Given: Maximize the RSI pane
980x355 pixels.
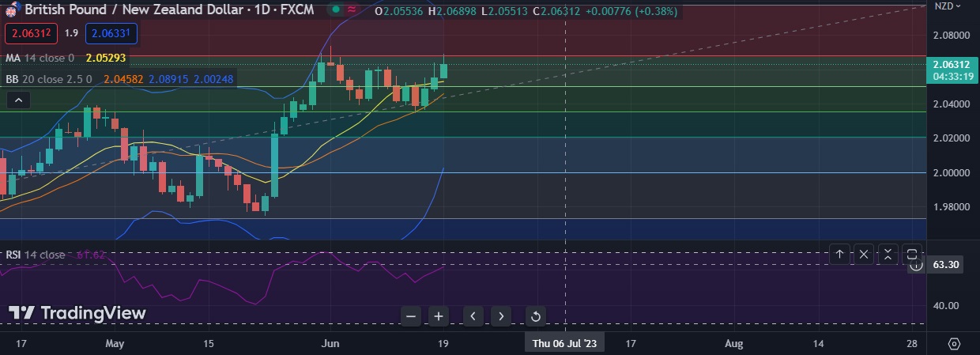Looking at the screenshot, I should pyautogui.click(x=911, y=255).
